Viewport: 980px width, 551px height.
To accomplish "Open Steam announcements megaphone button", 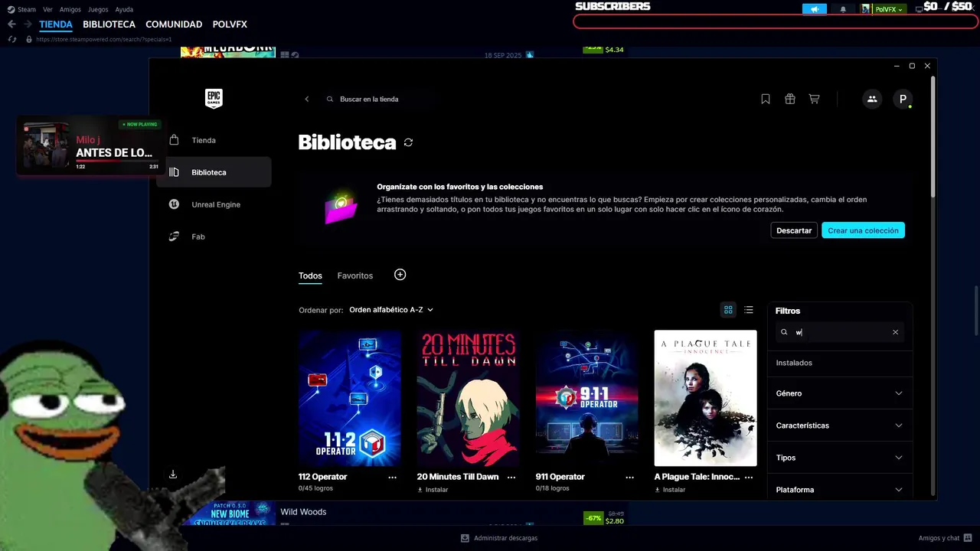I will click(815, 9).
